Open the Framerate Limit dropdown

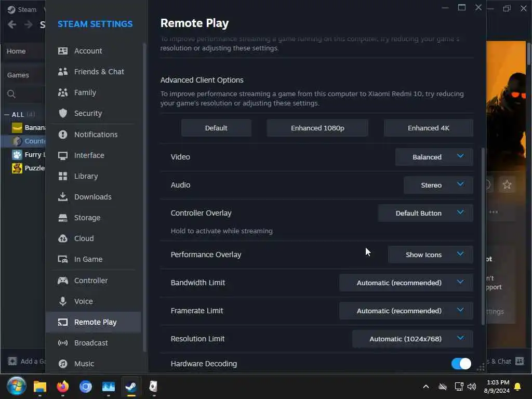(406, 311)
